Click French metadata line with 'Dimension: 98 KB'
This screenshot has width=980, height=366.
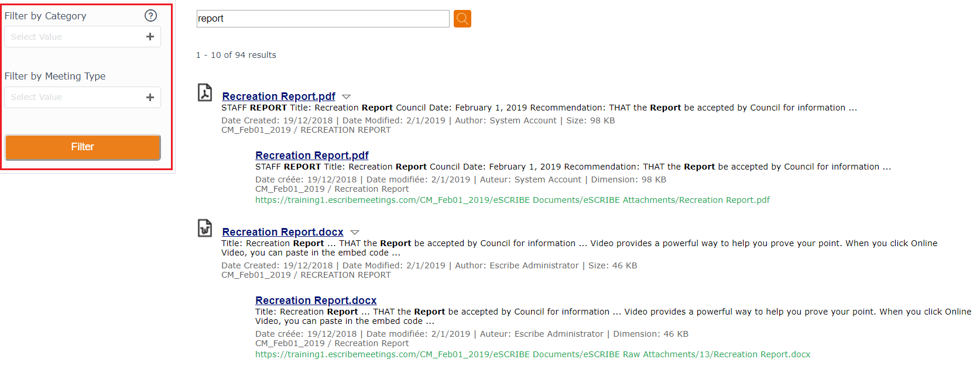coord(461,179)
